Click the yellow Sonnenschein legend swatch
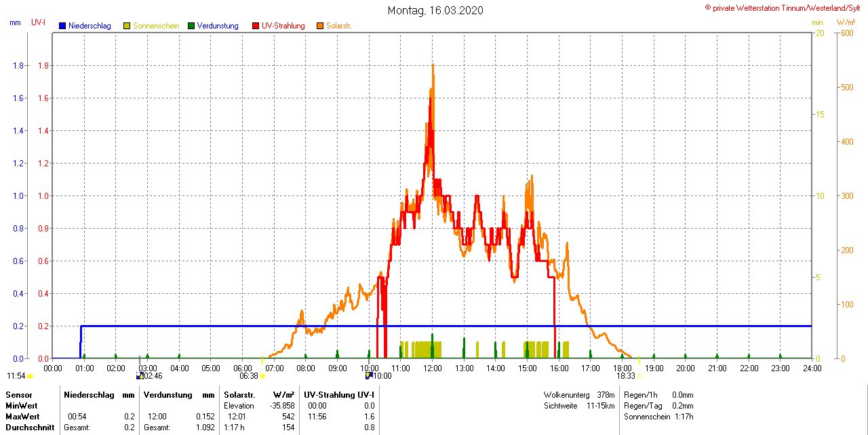The image size is (868, 435). [x=127, y=26]
